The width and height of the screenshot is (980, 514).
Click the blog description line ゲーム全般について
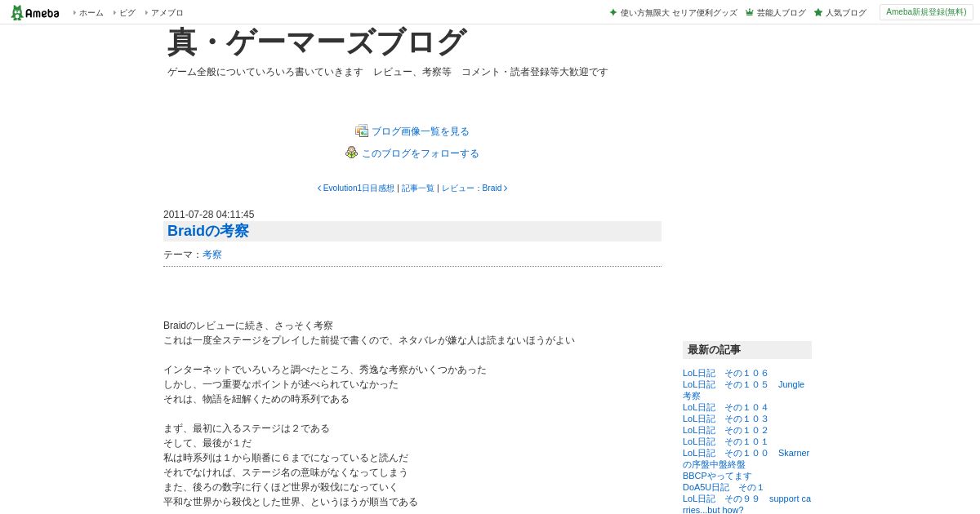[x=388, y=72]
